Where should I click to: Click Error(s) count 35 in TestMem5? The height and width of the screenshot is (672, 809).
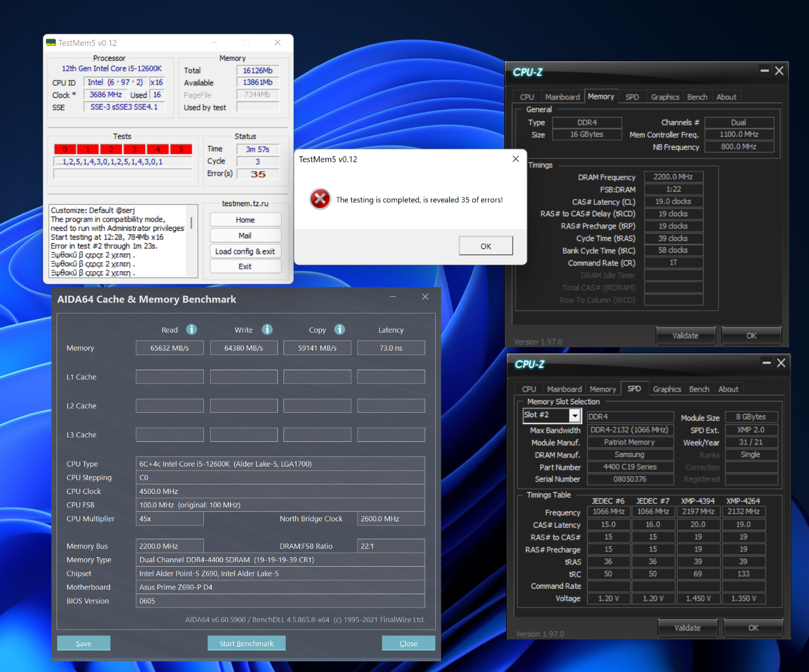(258, 174)
